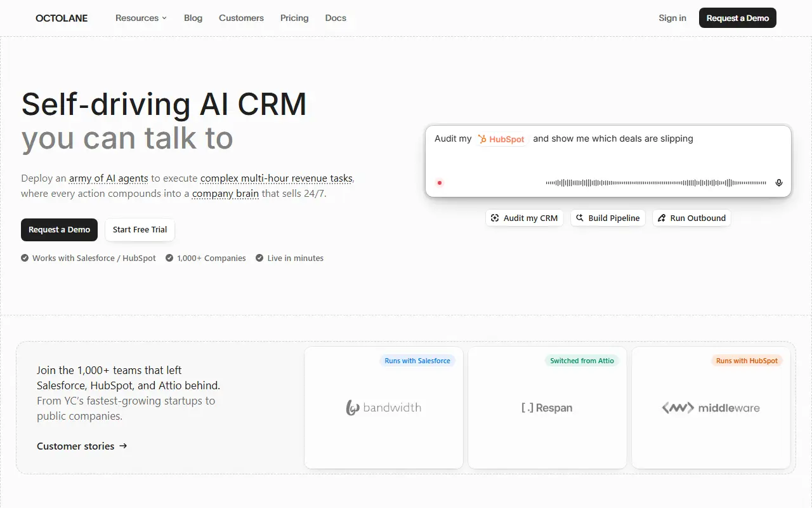
Task: Open the middleware customer card
Action: [x=711, y=408]
